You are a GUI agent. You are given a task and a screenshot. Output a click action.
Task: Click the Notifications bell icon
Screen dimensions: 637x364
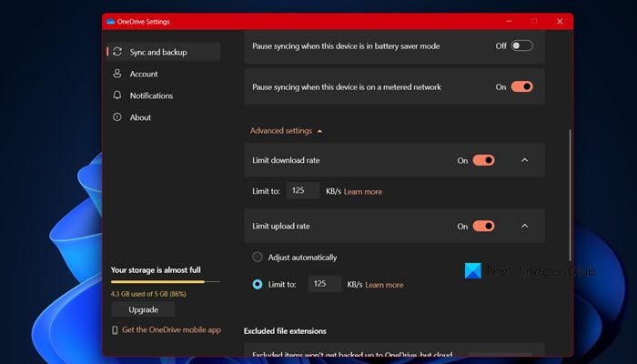pyautogui.click(x=117, y=95)
